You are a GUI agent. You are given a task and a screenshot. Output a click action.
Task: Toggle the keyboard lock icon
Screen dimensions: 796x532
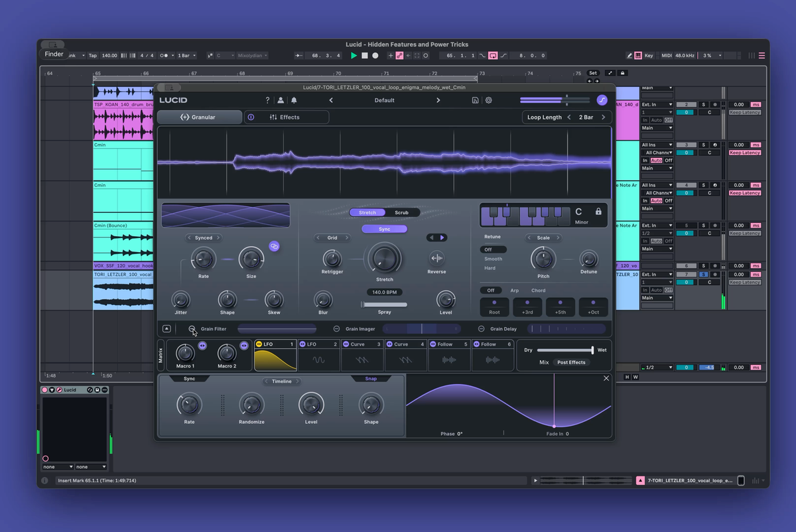click(598, 212)
